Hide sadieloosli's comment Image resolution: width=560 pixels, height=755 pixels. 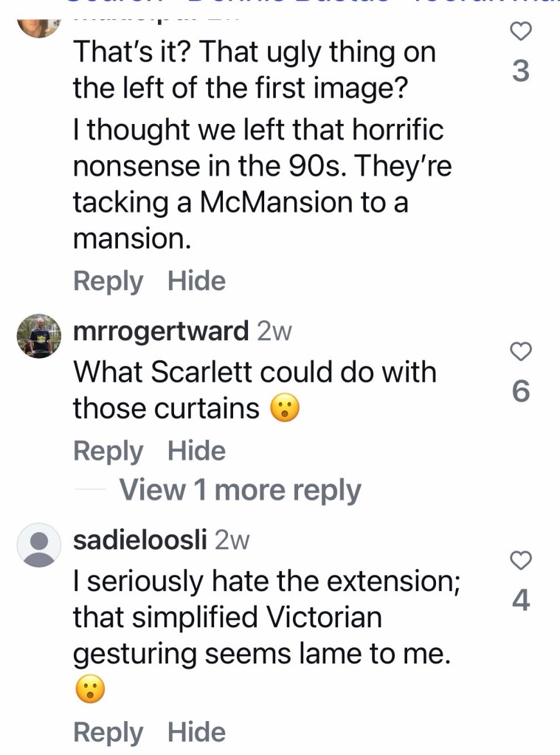point(196,732)
